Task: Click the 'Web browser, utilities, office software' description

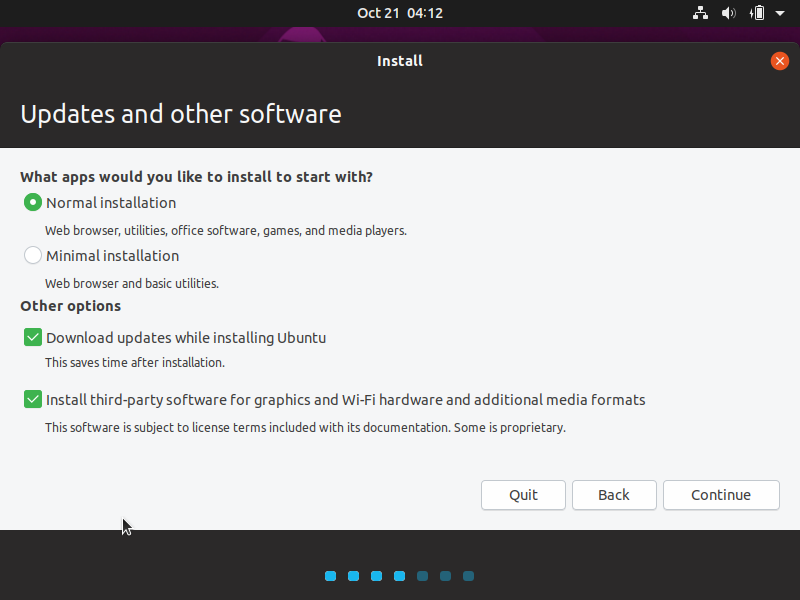Action: [226, 231]
